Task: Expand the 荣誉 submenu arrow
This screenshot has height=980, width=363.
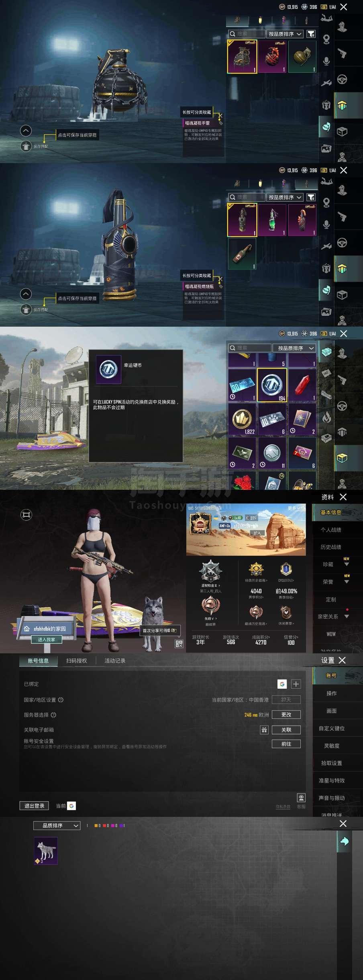Action: click(347, 582)
